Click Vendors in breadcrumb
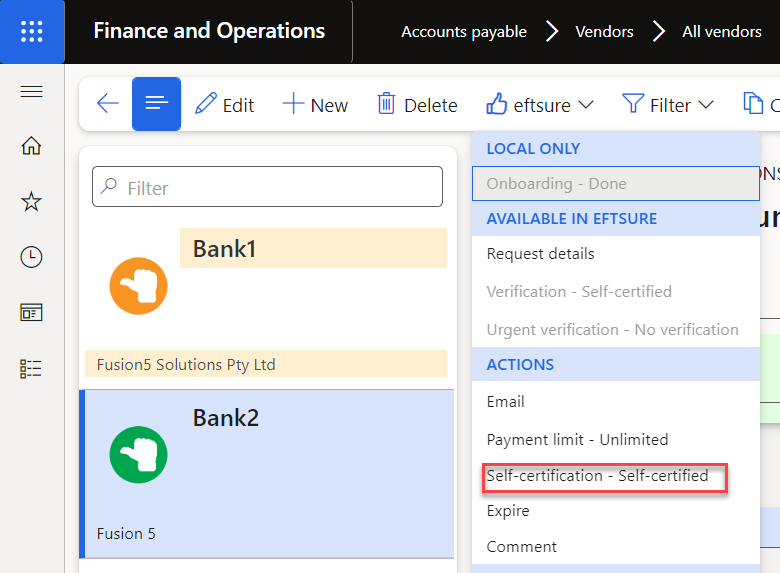The image size is (780, 573). [x=604, y=31]
